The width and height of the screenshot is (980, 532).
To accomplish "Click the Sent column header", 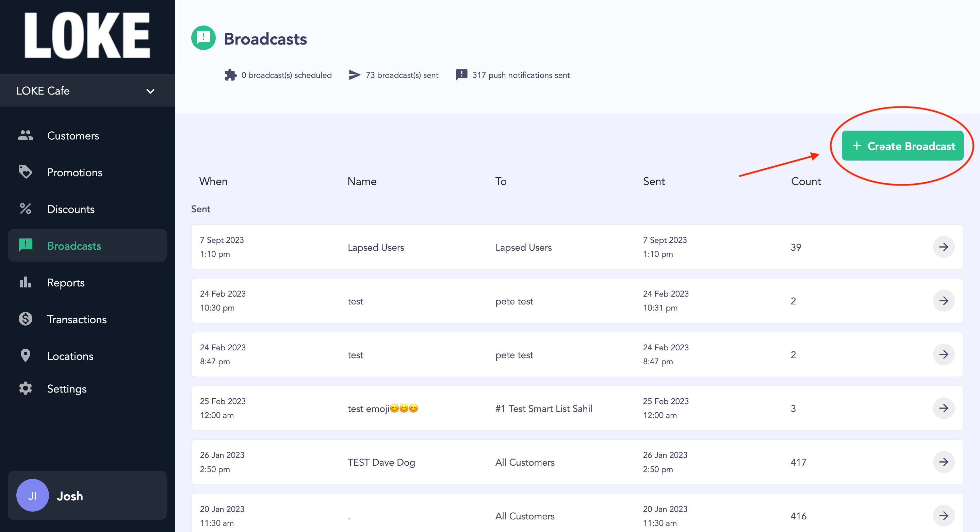I will [654, 181].
